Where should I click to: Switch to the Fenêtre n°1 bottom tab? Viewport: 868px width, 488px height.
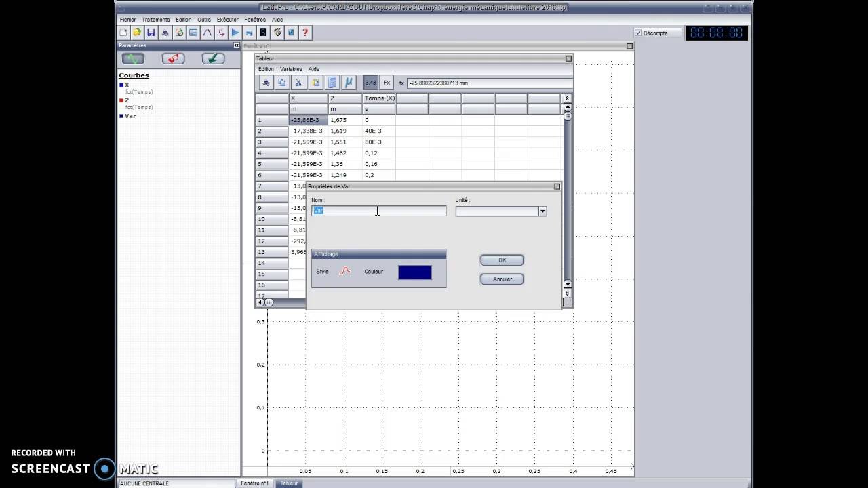(255, 483)
